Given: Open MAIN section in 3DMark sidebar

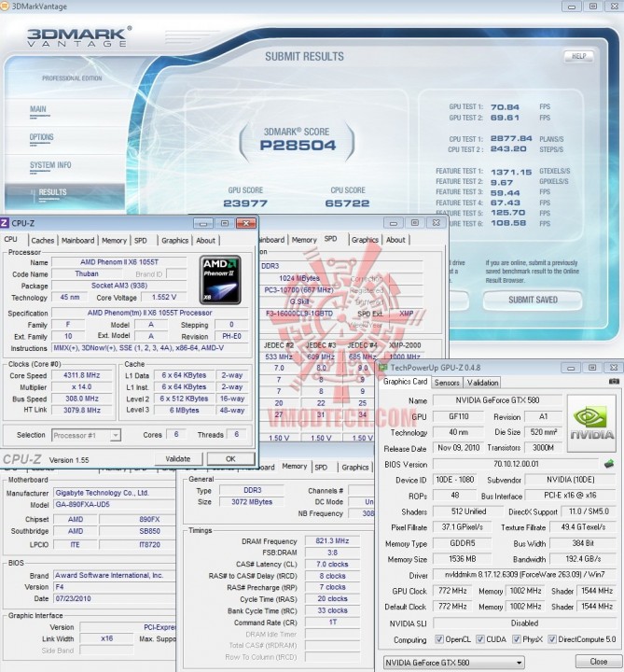Looking at the screenshot, I should (38, 109).
